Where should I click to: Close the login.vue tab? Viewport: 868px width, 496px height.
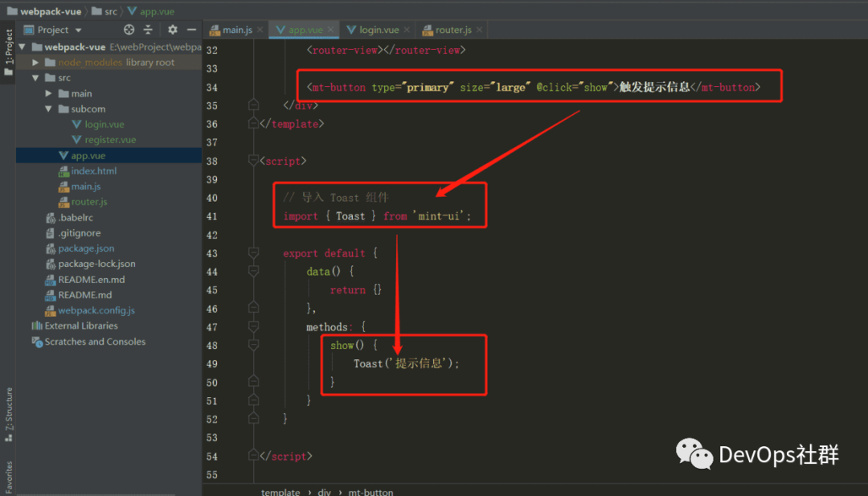click(407, 30)
